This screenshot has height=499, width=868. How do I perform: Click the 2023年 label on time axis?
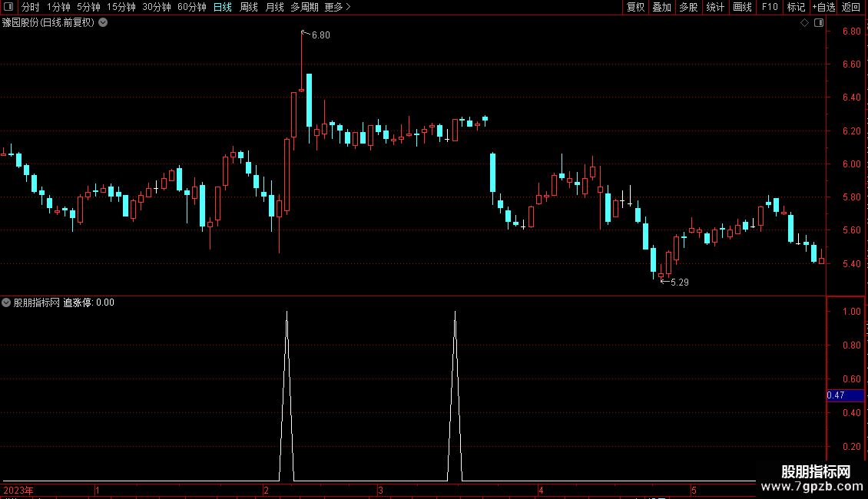pyautogui.click(x=18, y=490)
